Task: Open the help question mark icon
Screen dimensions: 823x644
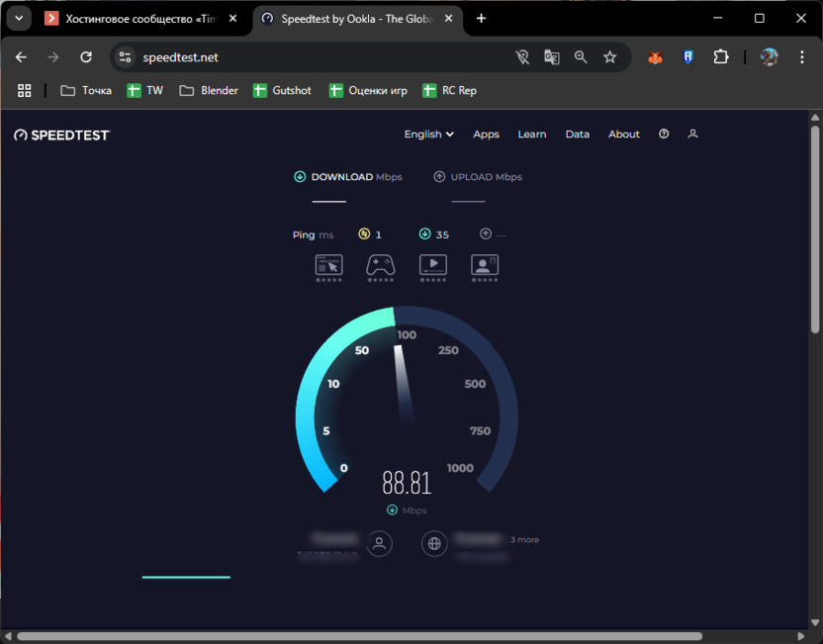Action: [664, 135]
